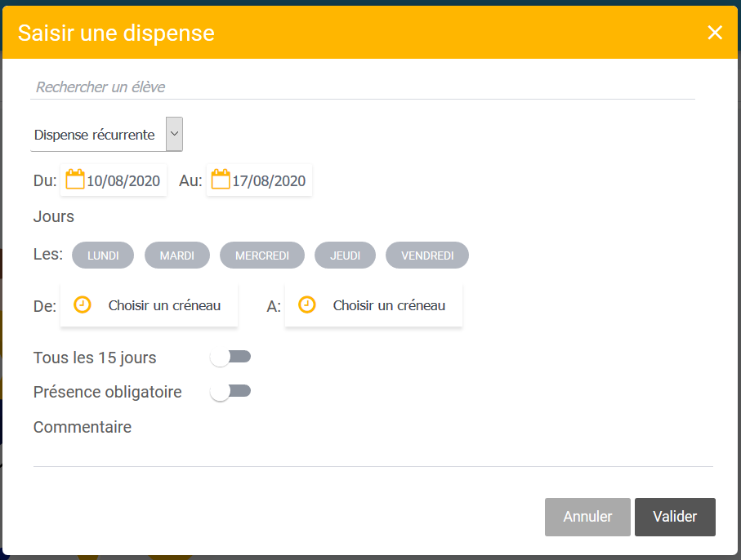This screenshot has width=741, height=560.
Task: Open the Au end date calendar icon
Action: (x=221, y=180)
